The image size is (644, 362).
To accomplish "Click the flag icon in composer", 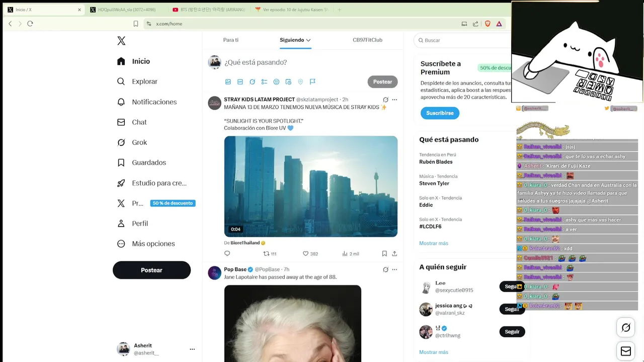I will (x=312, y=82).
